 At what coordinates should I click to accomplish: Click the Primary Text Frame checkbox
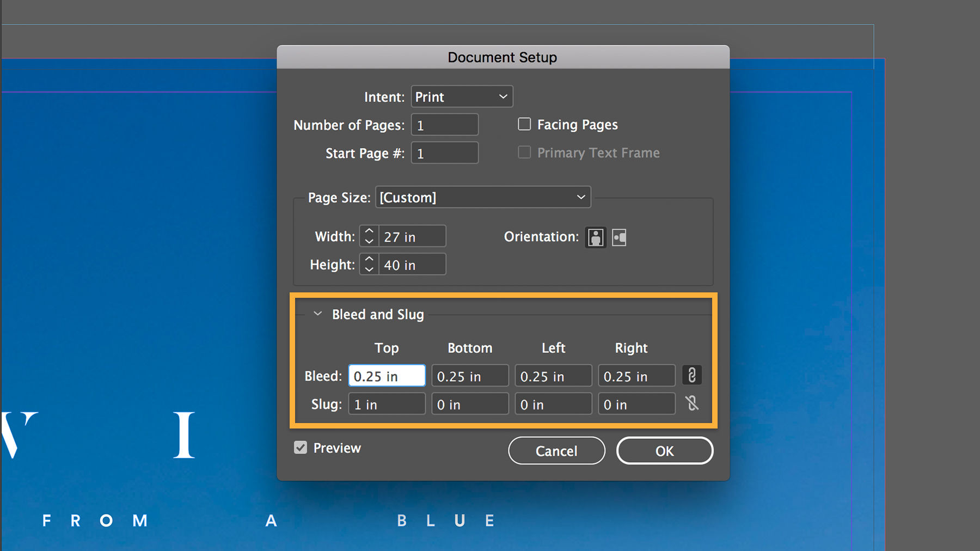click(524, 152)
